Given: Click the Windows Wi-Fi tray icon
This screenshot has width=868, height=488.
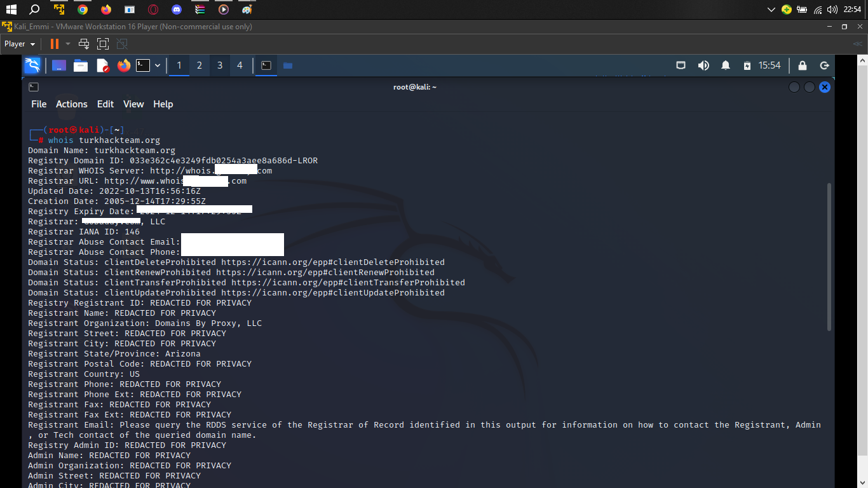Looking at the screenshot, I should click(818, 10).
